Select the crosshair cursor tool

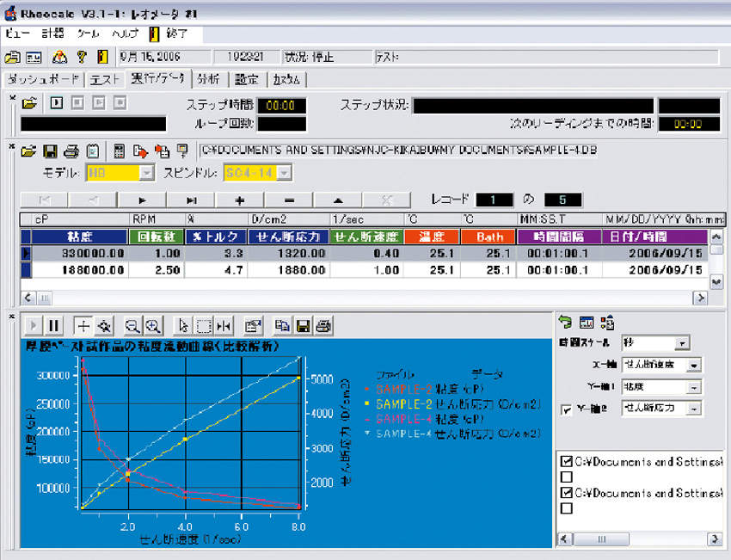[83, 325]
